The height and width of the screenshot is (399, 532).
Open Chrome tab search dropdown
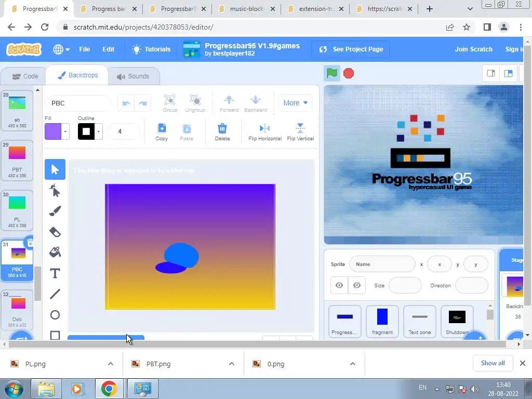pos(470,9)
